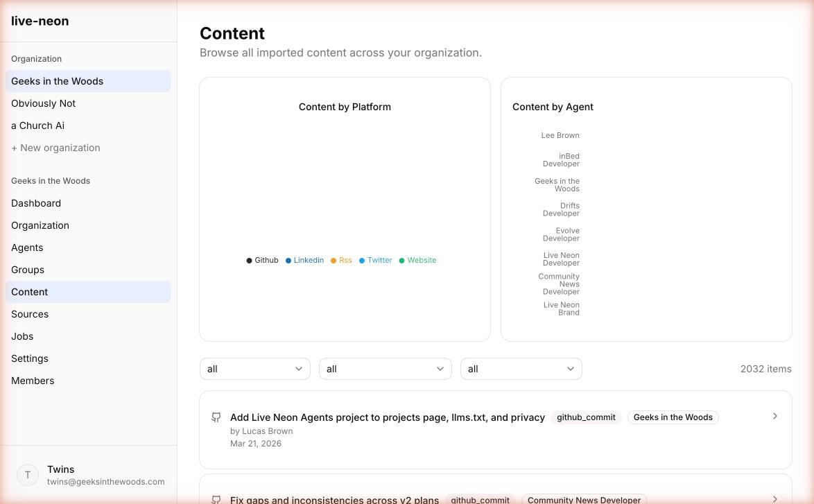Click the Geeks in the Woods agent badge

pos(673,417)
